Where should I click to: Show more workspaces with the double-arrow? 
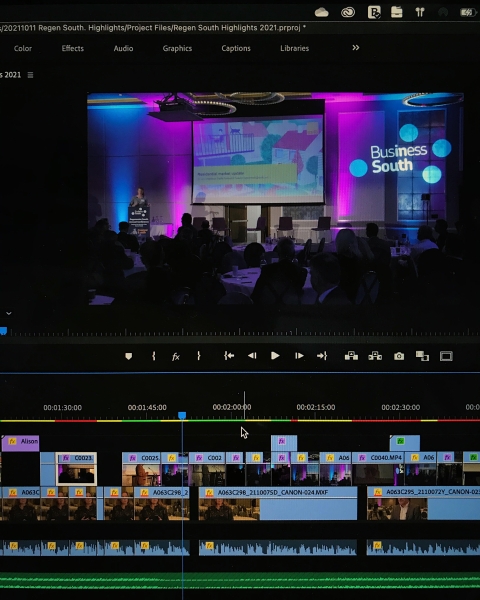[x=356, y=48]
